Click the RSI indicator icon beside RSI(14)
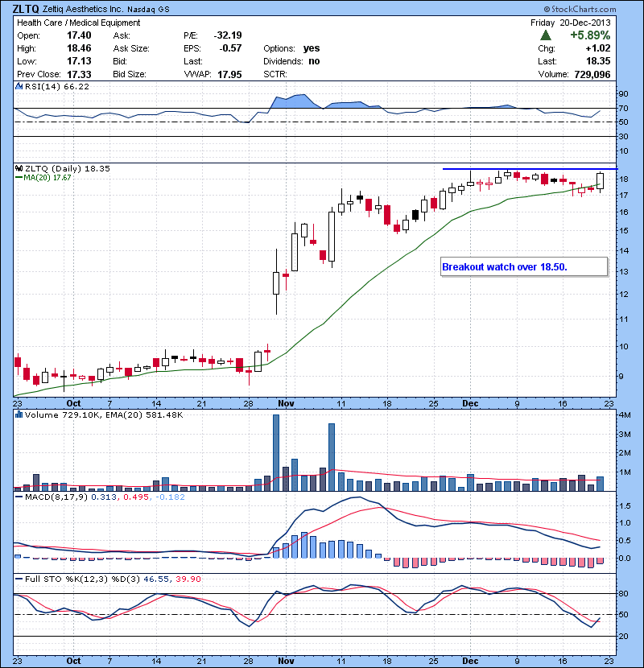The image size is (644, 668). (19, 86)
